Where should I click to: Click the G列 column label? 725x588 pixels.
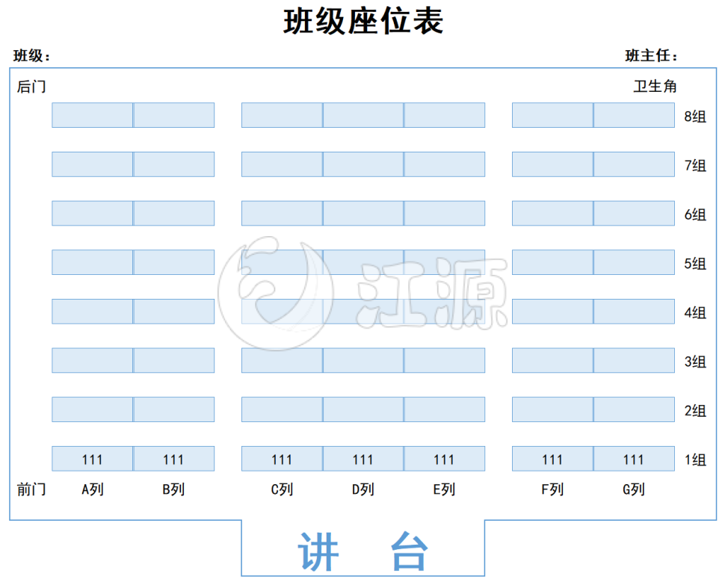pyautogui.click(x=634, y=489)
